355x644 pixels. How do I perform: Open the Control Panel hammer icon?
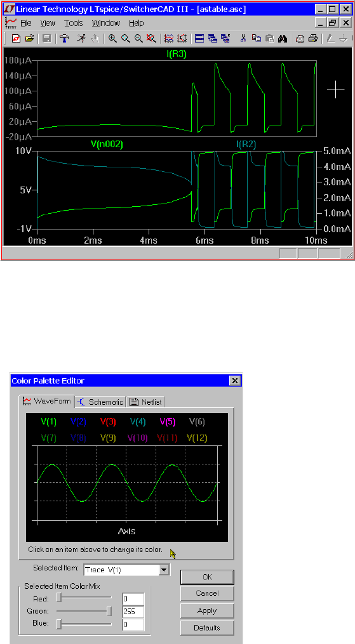(65, 39)
